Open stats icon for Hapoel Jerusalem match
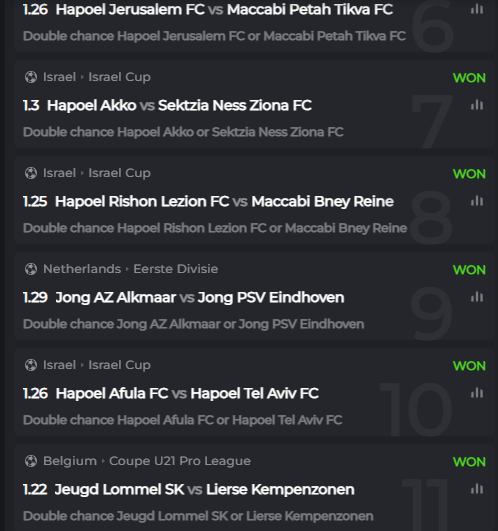The width and height of the screenshot is (498, 531). [477, 9]
